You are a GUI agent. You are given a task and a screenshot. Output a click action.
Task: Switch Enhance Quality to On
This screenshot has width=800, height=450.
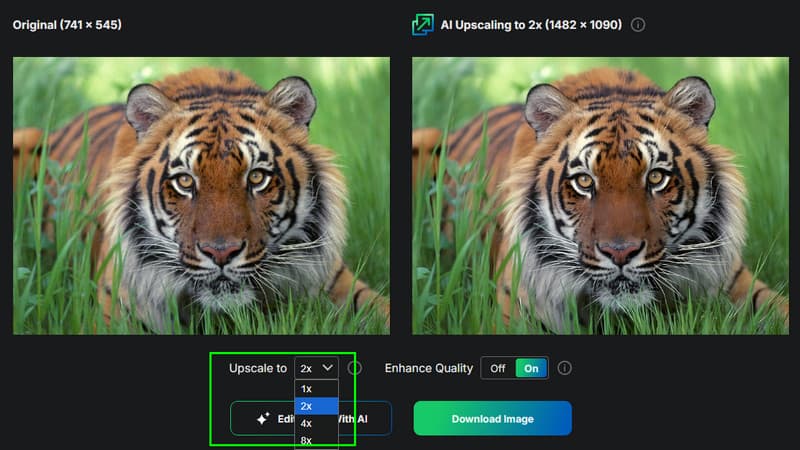(x=531, y=368)
